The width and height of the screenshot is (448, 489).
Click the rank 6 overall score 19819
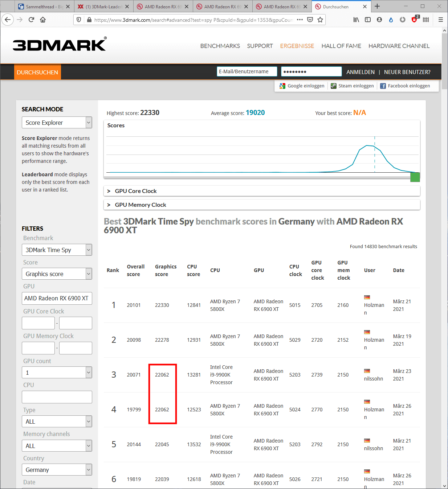pos(134,479)
